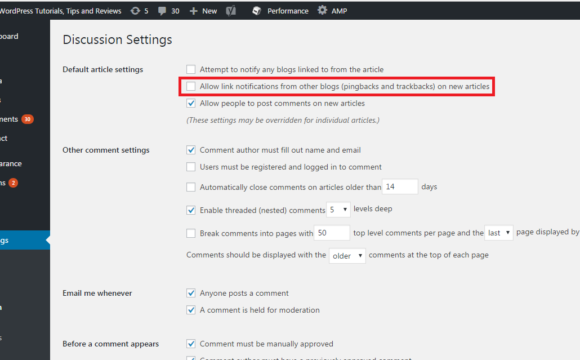Open the comments bubble icon showing 30
The height and width of the screenshot is (360, 580).
[x=162, y=11]
